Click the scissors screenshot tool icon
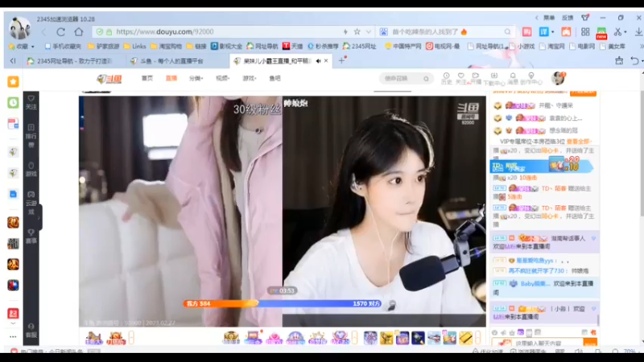 click(617, 31)
